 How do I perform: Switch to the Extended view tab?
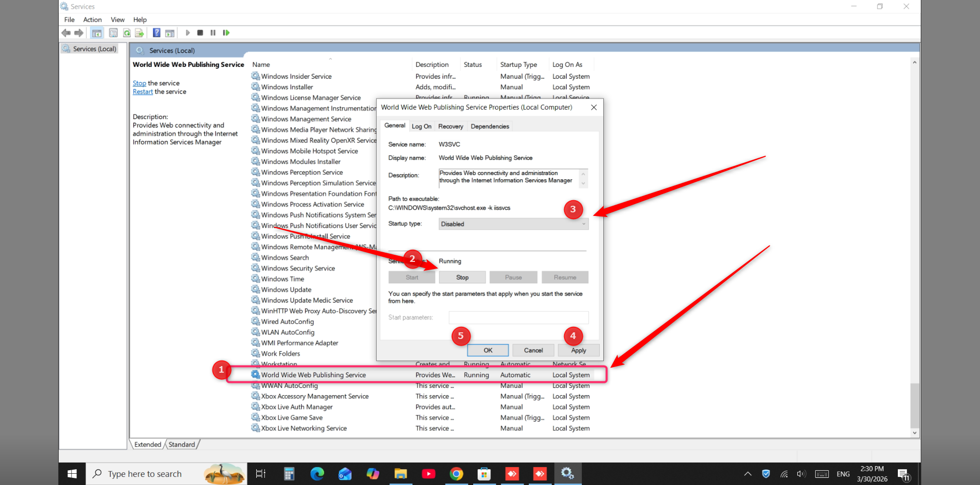click(x=148, y=445)
